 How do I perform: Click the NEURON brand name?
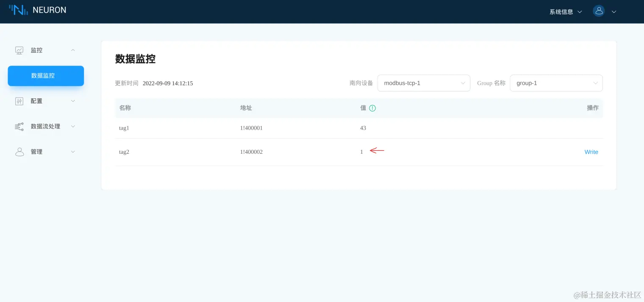[x=50, y=10]
